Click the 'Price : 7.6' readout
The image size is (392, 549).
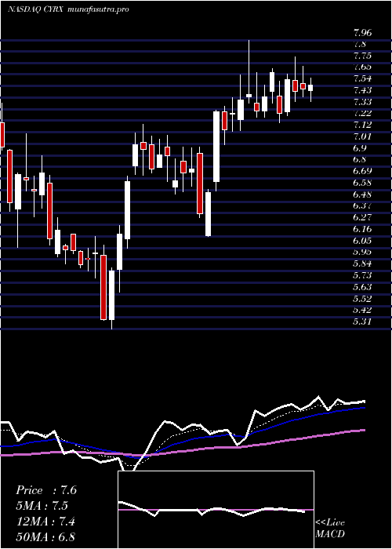pyautogui.click(x=45, y=490)
